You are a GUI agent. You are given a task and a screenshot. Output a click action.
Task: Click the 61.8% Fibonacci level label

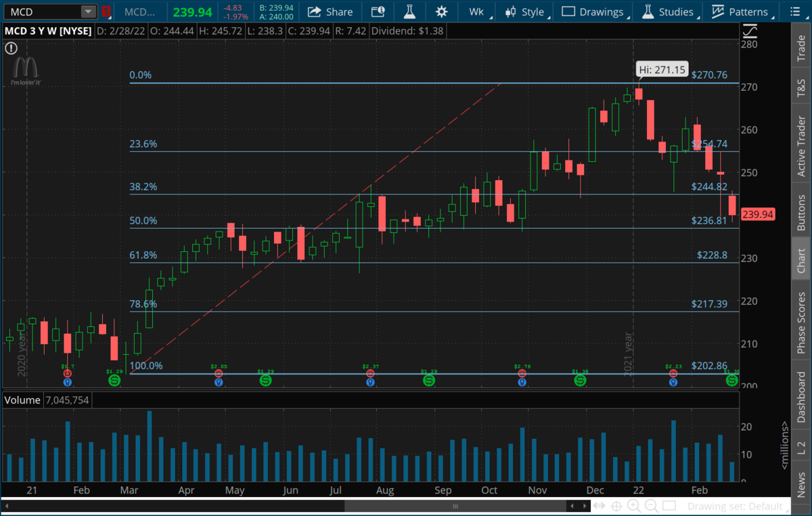[143, 255]
